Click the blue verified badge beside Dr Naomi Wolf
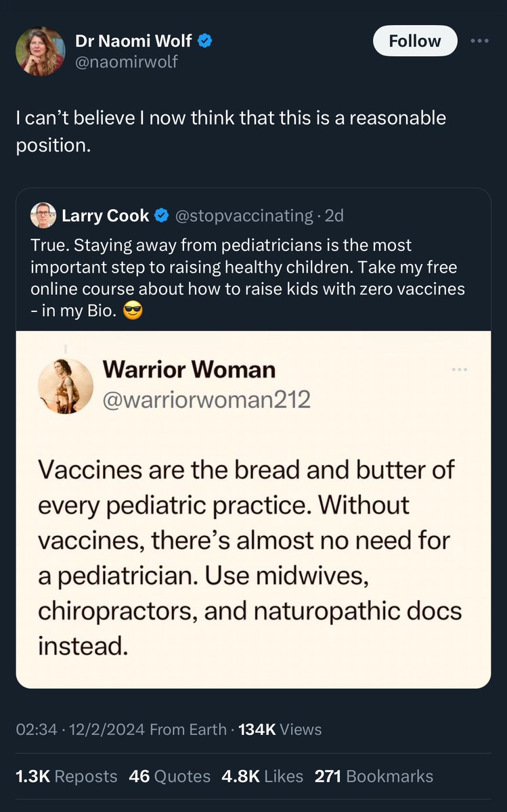The width and height of the screenshot is (507, 812). 205,41
